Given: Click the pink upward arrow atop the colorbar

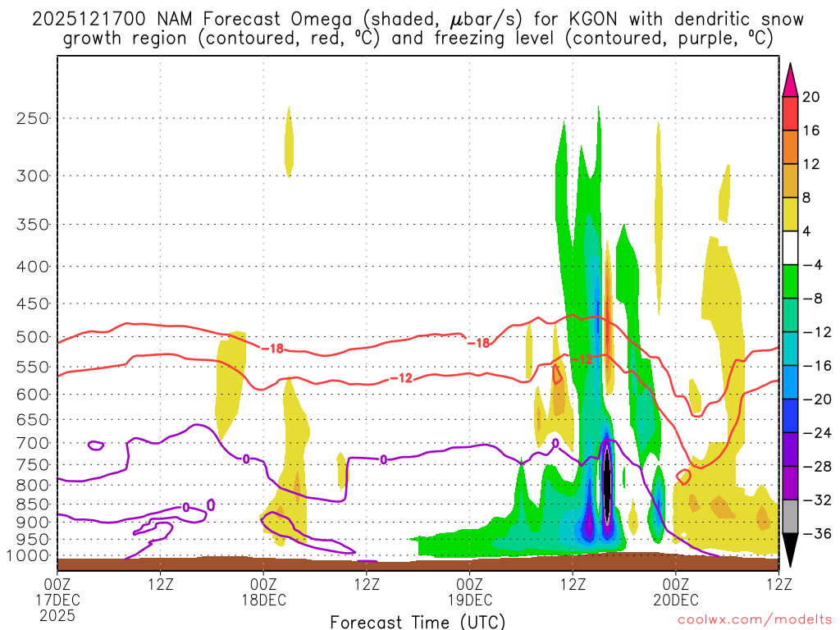Looking at the screenshot, I should [790, 80].
